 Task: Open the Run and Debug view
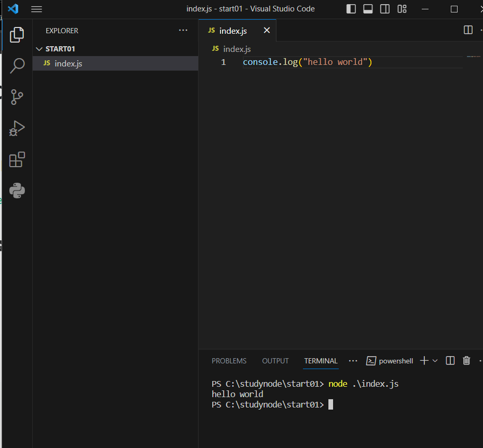coord(17,128)
